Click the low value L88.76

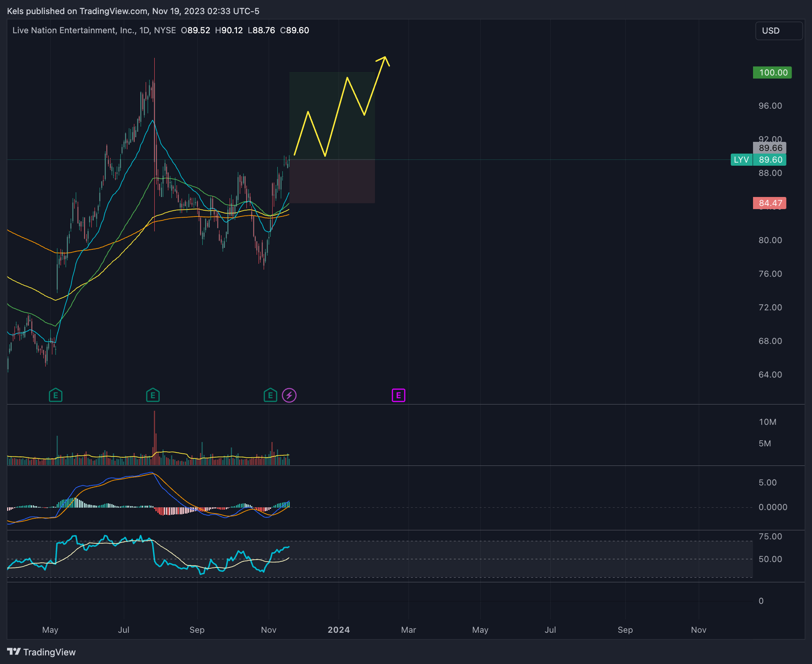[x=261, y=30]
